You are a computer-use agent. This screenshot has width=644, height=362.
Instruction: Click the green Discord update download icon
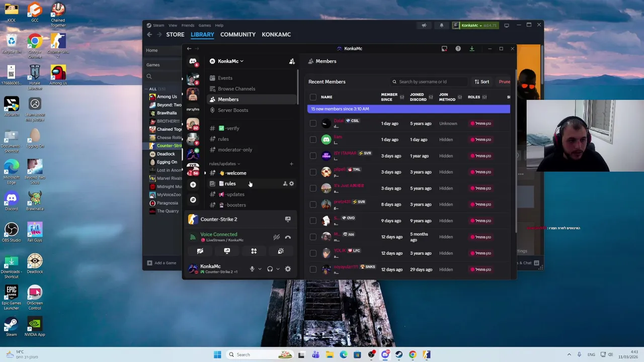(x=472, y=49)
